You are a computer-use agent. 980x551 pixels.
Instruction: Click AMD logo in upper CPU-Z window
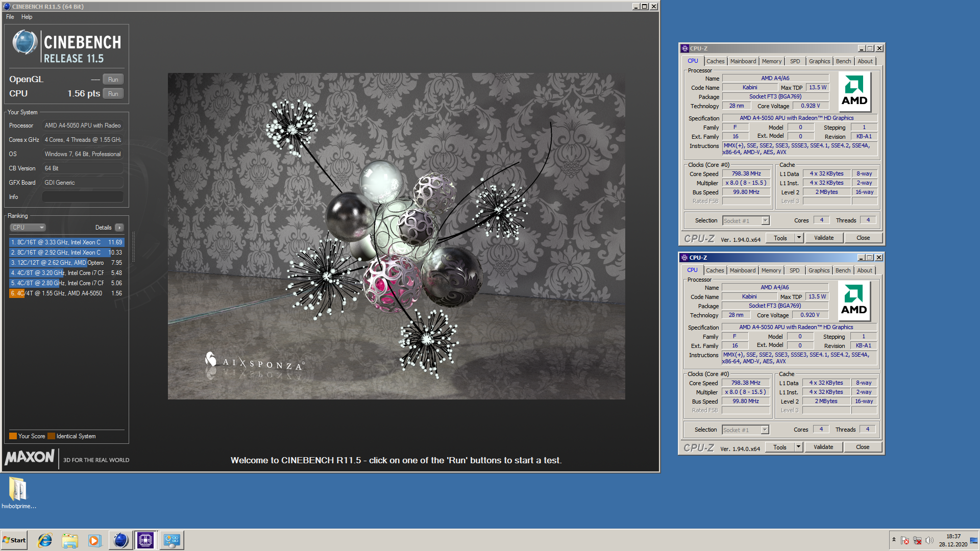[854, 92]
